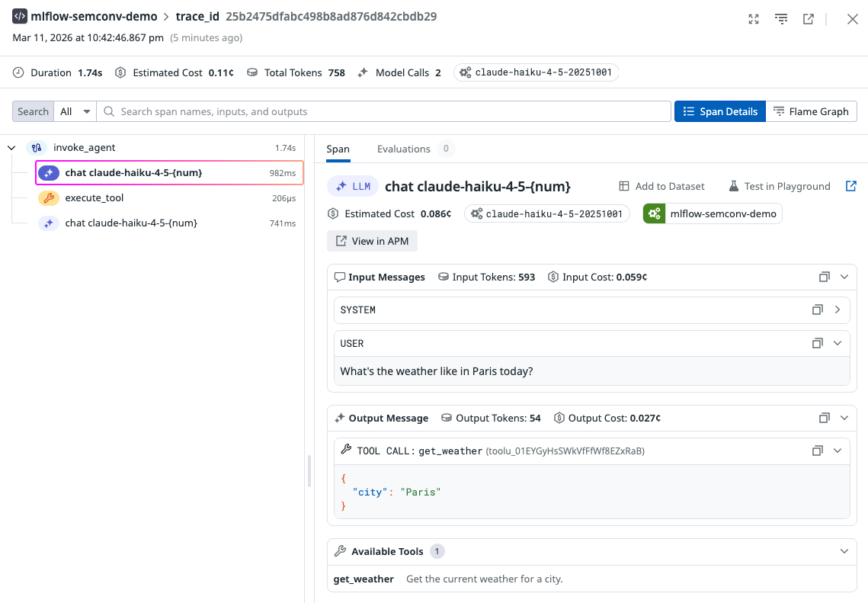This screenshot has width=868, height=603.
Task: Open the trace in a new tab
Action: pos(808,18)
